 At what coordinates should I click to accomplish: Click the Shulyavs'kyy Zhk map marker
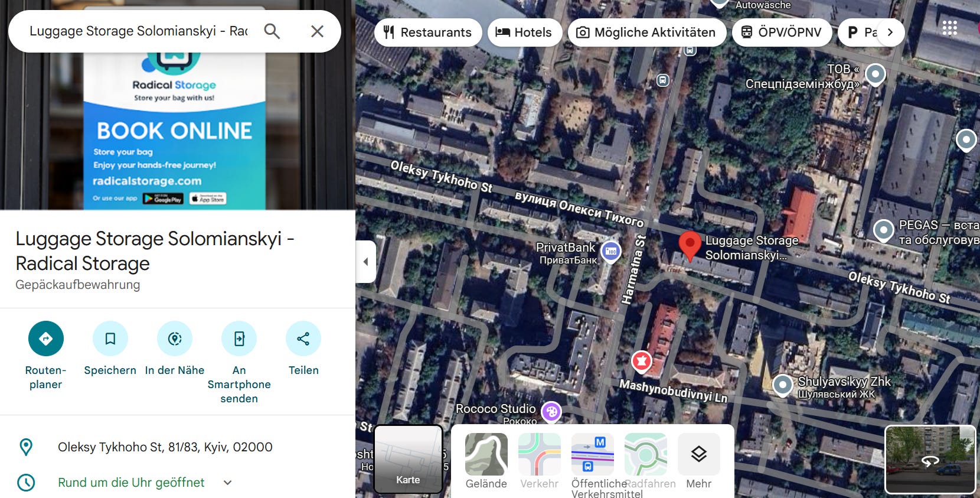(782, 385)
